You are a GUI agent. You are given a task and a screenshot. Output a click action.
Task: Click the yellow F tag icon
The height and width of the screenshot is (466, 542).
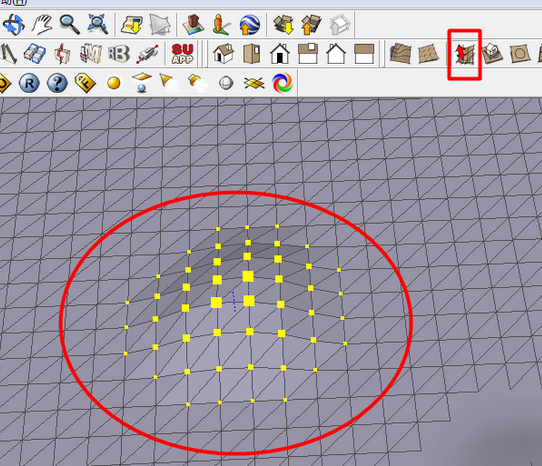tap(85, 83)
